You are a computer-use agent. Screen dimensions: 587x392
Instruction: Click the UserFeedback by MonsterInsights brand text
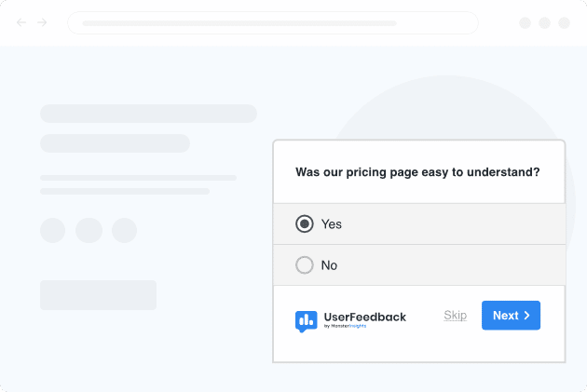pyautogui.click(x=364, y=318)
